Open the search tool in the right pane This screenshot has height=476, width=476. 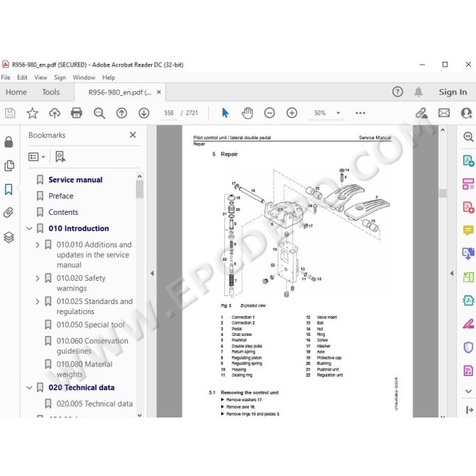point(468,137)
